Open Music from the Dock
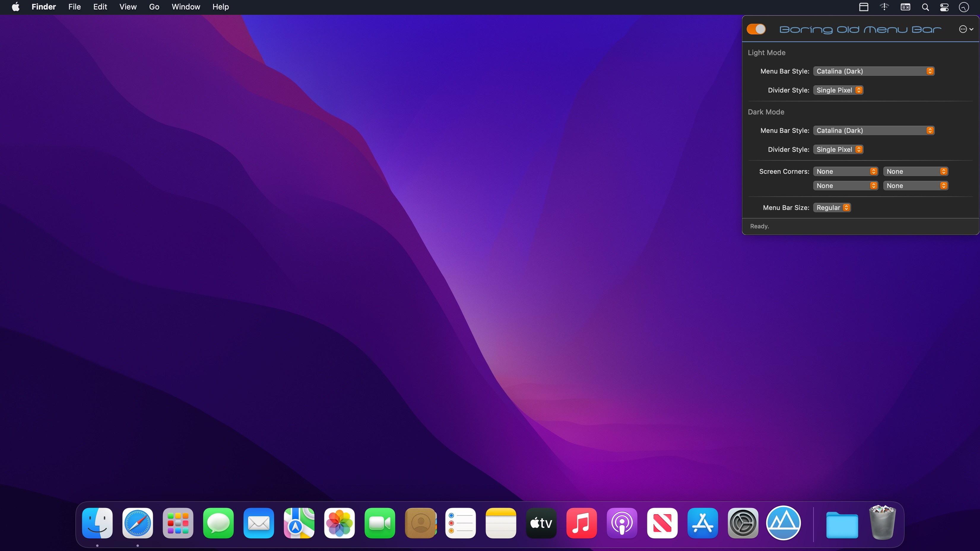The width and height of the screenshot is (980, 551). pyautogui.click(x=582, y=523)
